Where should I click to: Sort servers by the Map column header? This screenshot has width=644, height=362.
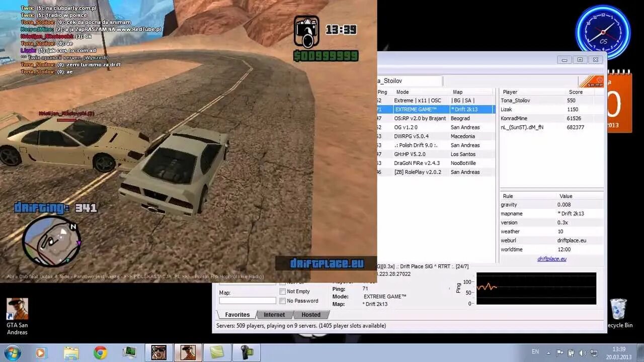472,92
